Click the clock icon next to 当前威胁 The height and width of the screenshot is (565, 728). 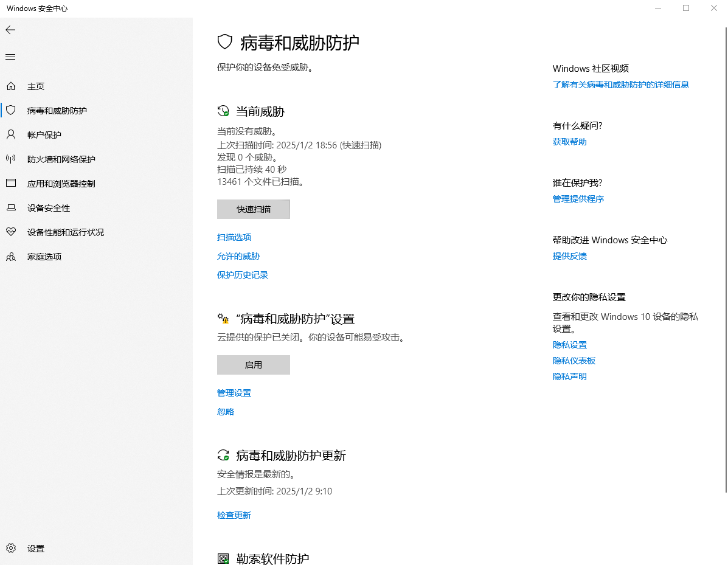pyautogui.click(x=223, y=111)
